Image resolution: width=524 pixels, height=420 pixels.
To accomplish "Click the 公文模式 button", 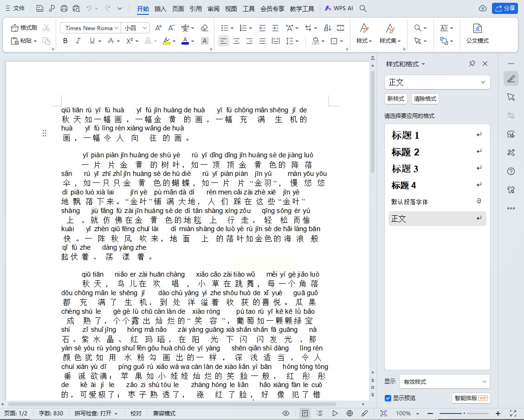I will (x=478, y=33).
